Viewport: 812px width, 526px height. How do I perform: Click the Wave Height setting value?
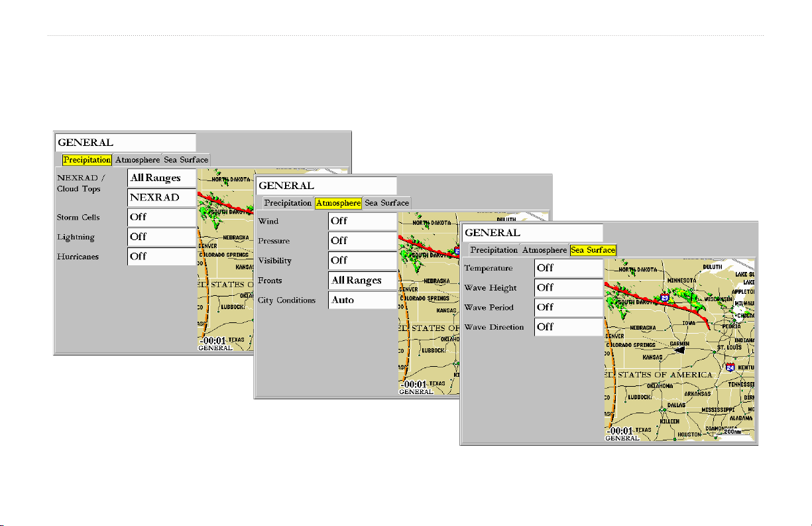(568, 287)
